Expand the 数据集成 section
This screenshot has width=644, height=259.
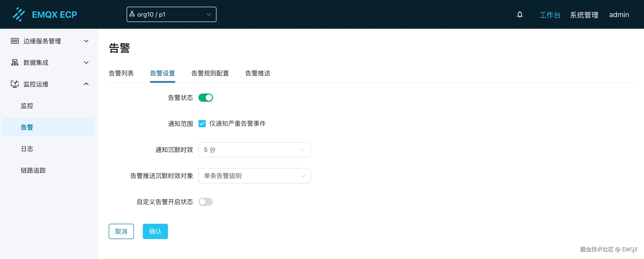[x=86, y=62]
